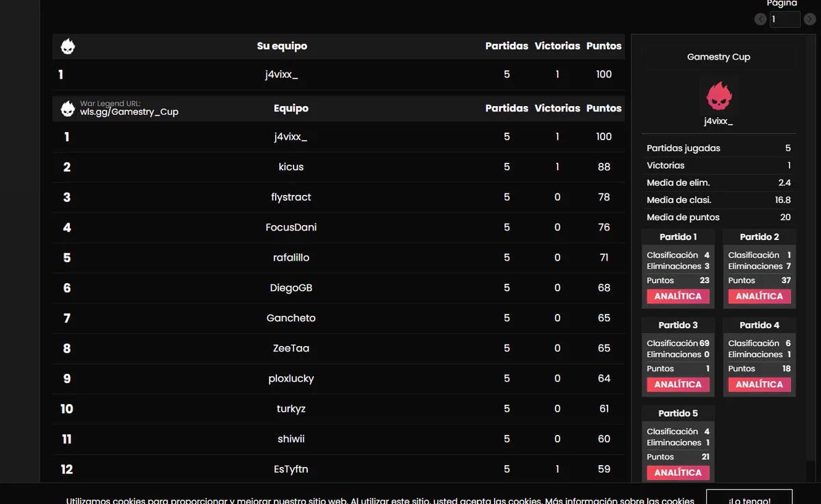Image resolution: width=821 pixels, height=504 pixels.
Task: Click the Media de puntos stat row
Action: tap(718, 217)
